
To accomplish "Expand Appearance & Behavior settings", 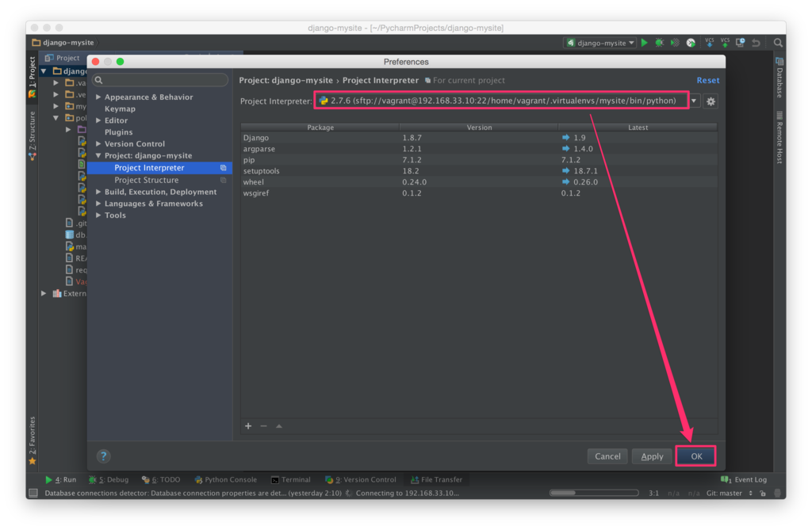I will [x=98, y=97].
